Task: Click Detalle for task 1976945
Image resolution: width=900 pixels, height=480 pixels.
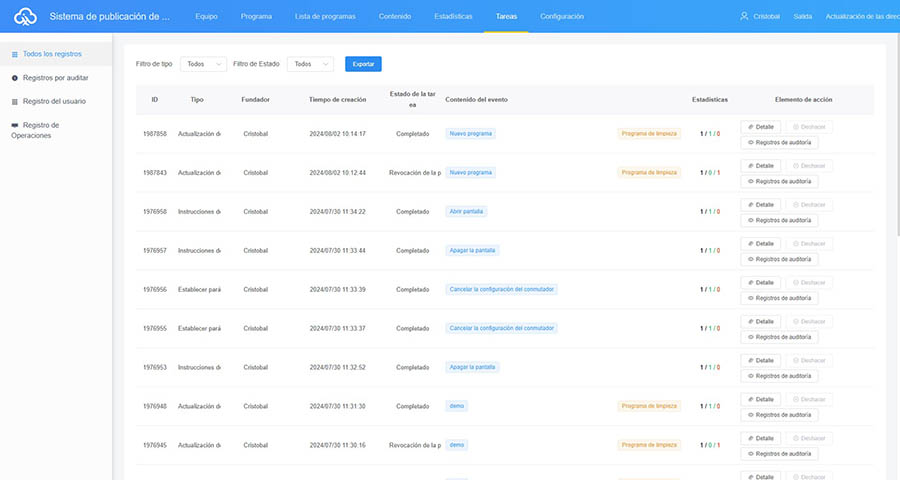Action: [x=761, y=439]
